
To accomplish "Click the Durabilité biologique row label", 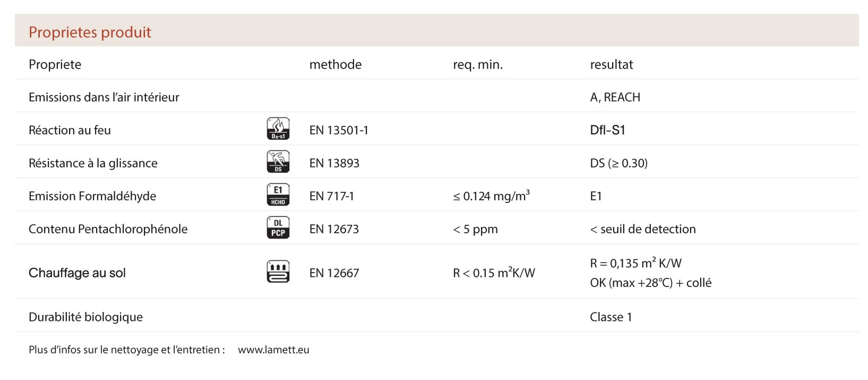I will point(85,317).
